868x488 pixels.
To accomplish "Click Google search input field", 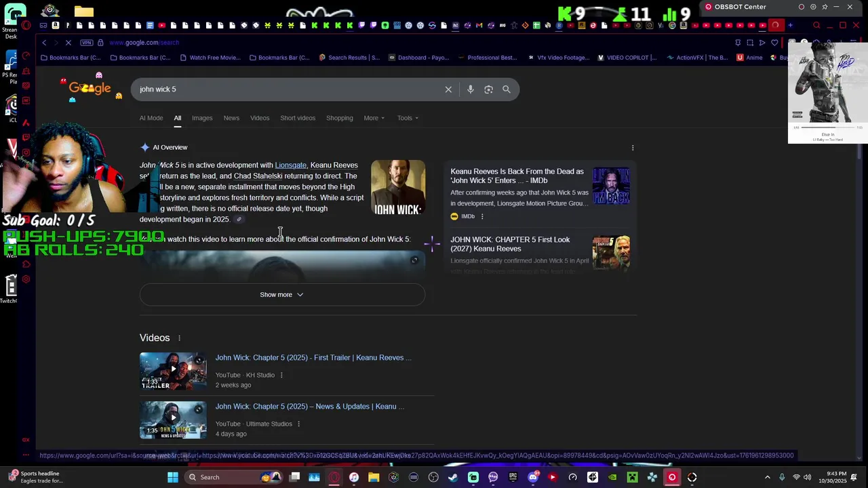I will [288, 89].
